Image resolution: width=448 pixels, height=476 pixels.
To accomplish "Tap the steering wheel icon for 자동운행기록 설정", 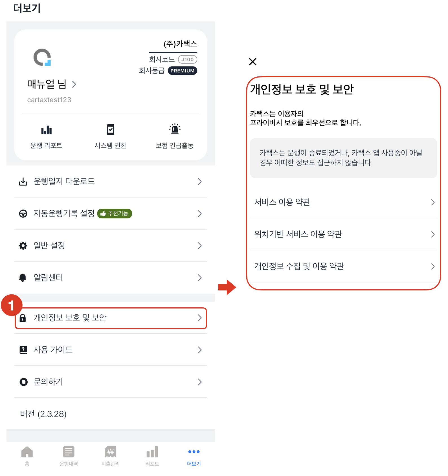I will coord(23,214).
